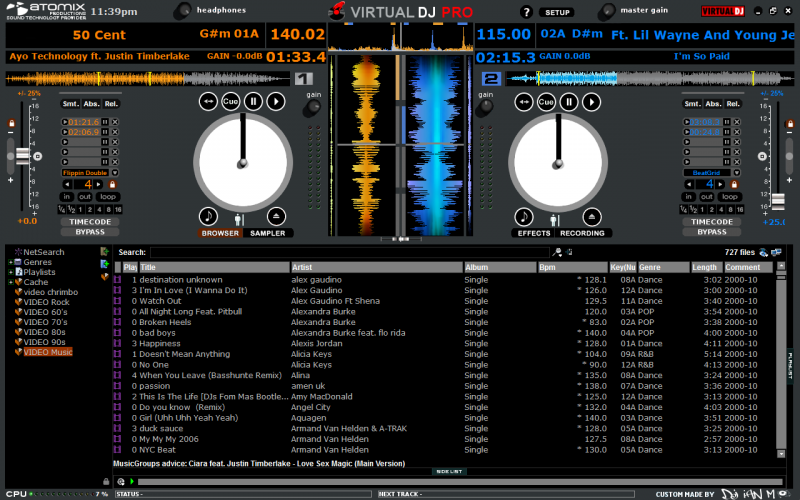Pause deck 1 playback

(253, 102)
